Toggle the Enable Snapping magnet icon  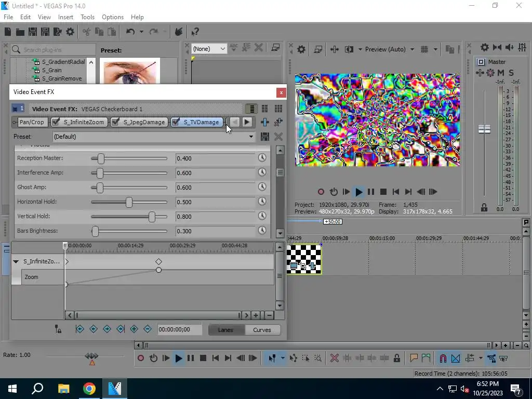tap(443, 358)
